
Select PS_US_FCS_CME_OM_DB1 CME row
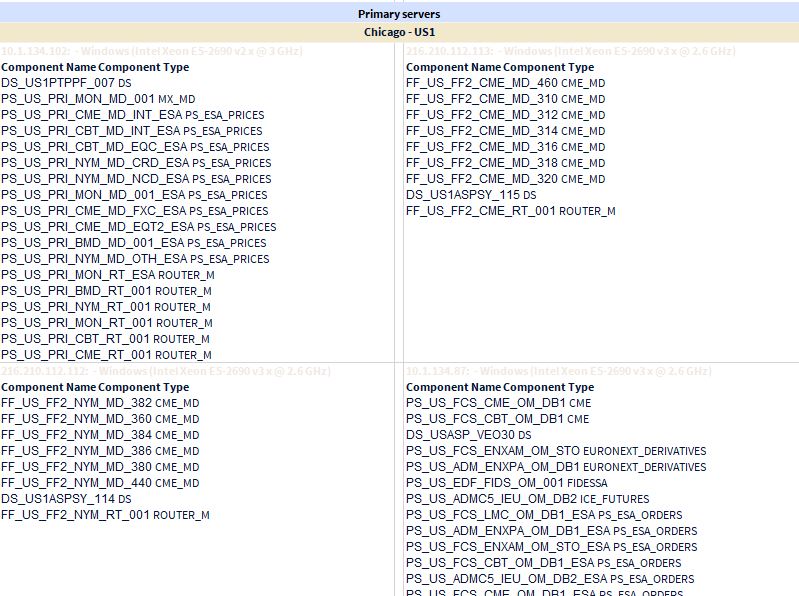tap(498, 403)
